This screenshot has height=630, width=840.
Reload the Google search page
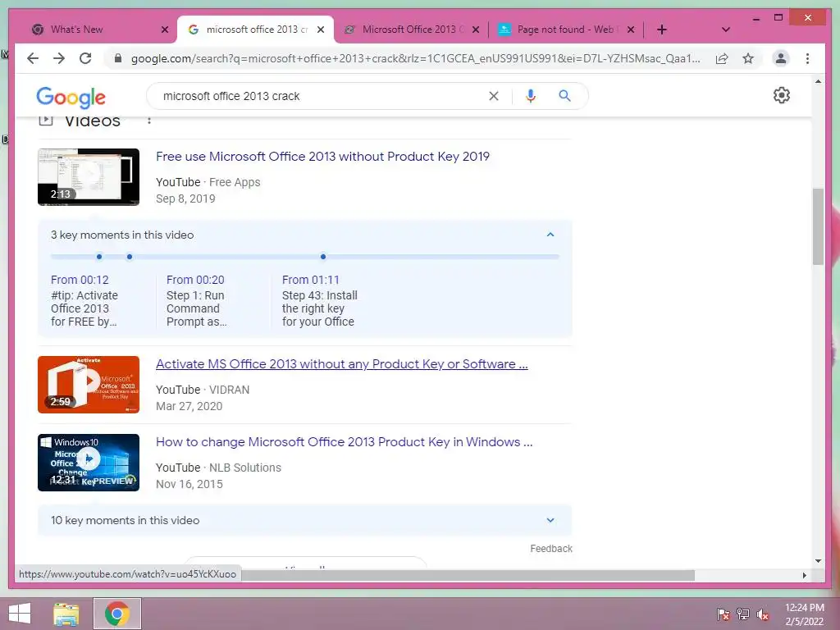coord(85,58)
